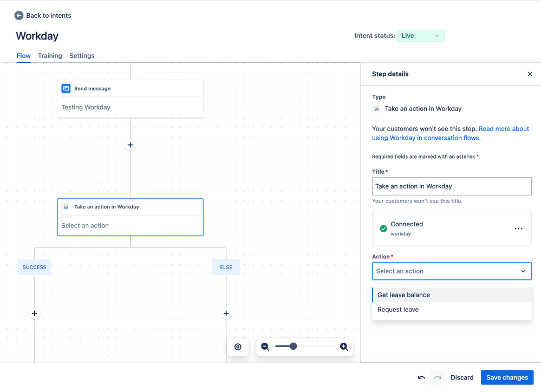Zoom in with the plus magnifier icon
Screen dimensions: 541x392
click(x=344, y=347)
